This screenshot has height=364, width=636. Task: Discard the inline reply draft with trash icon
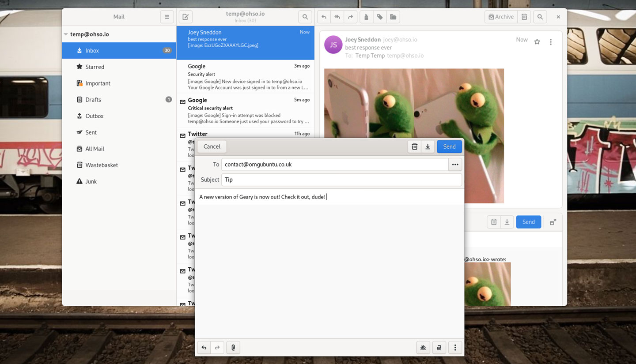pyautogui.click(x=494, y=222)
